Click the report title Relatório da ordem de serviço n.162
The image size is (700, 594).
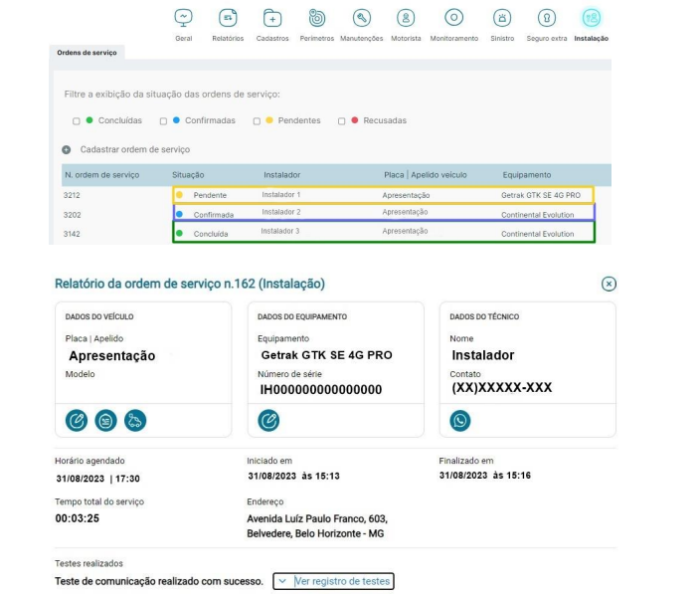pos(190,284)
